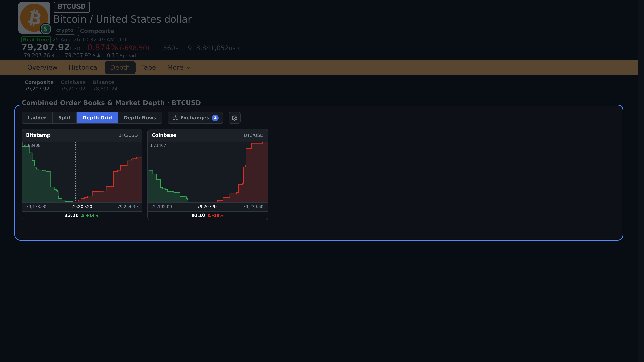This screenshot has height=362, width=644.
Task: Click Bitstamp low price 79,173.00
Action: point(36,207)
